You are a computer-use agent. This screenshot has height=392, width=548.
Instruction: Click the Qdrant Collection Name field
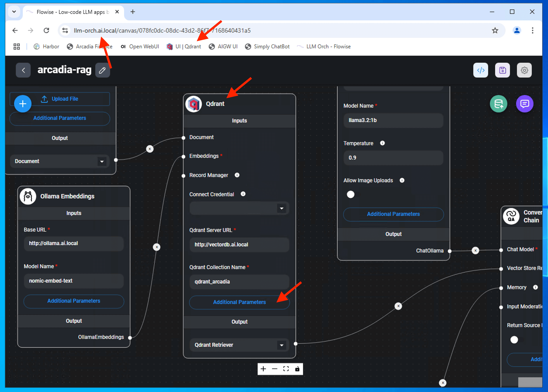point(239,282)
